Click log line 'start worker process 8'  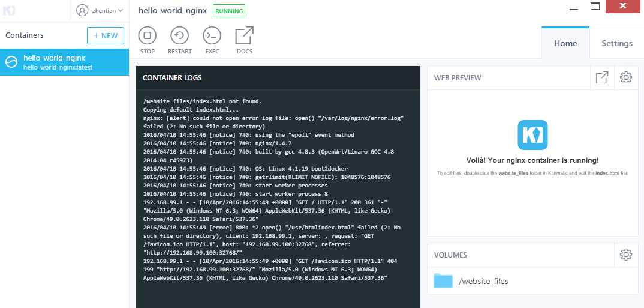[235, 194]
